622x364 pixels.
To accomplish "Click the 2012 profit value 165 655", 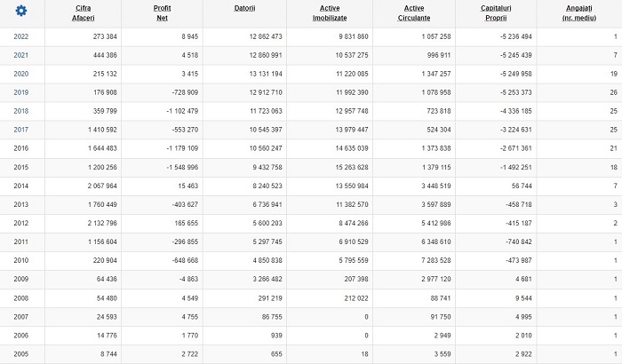I will pyautogui.click(x=186, y=223).
